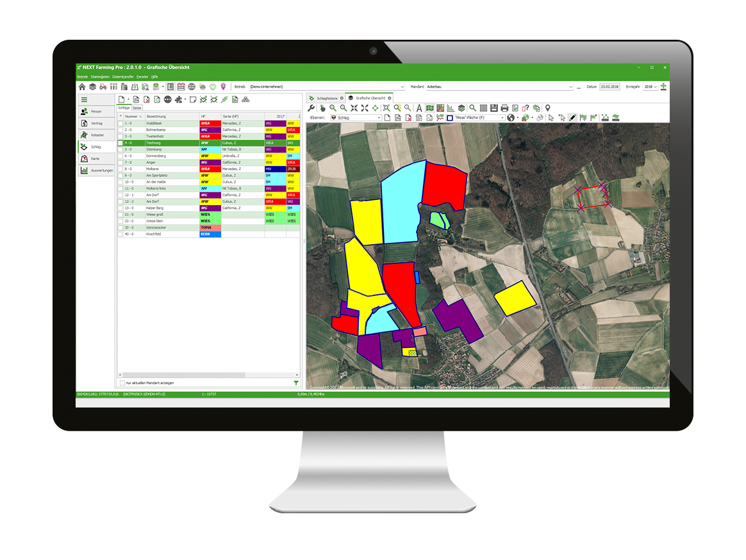Image resolution: width=746 pixels, height=560 pixels.
Task: Open the Stammdaten menu
Action: [x=100, y=76]
